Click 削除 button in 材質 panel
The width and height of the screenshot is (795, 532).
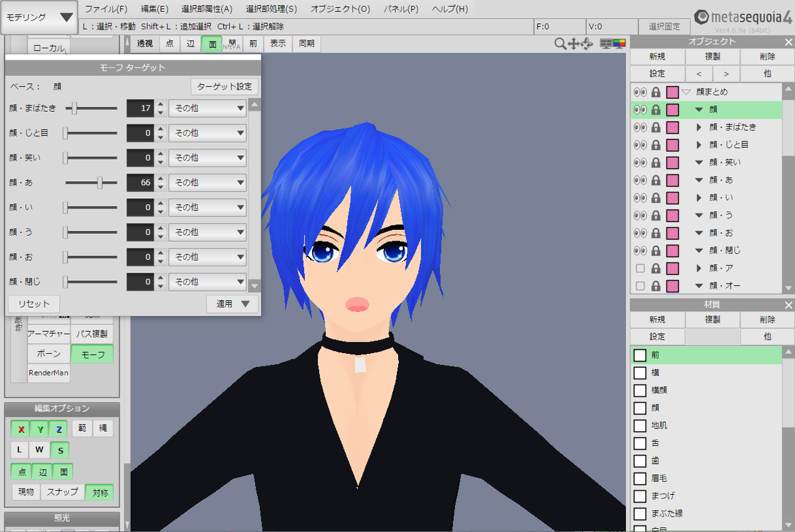point(767,320)
